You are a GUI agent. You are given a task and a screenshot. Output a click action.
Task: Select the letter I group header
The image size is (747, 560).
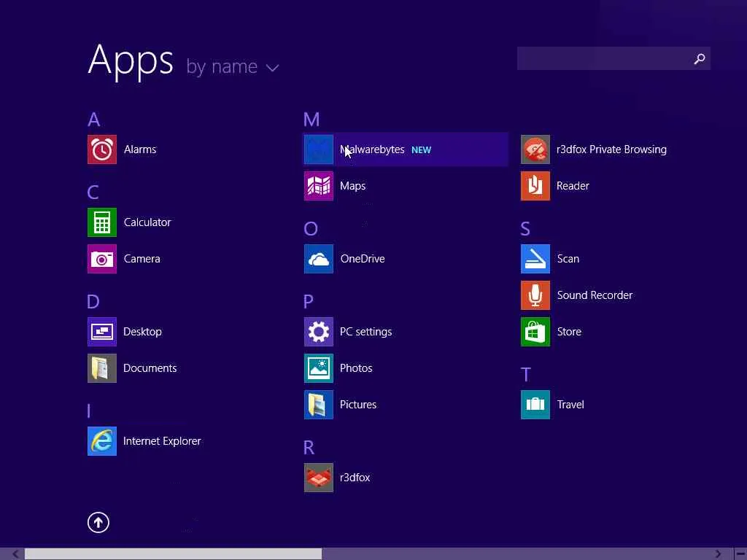89,411
